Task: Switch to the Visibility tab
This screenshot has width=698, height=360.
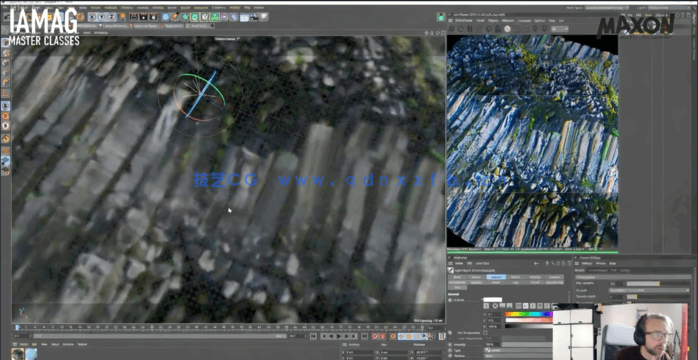Action: pyautogui.click(x=535, y=277)
